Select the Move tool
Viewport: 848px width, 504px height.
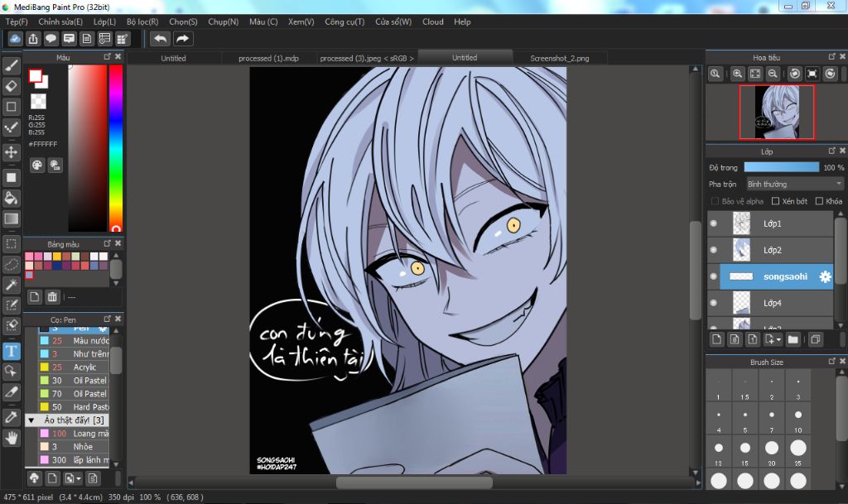[x=12, y=151]
